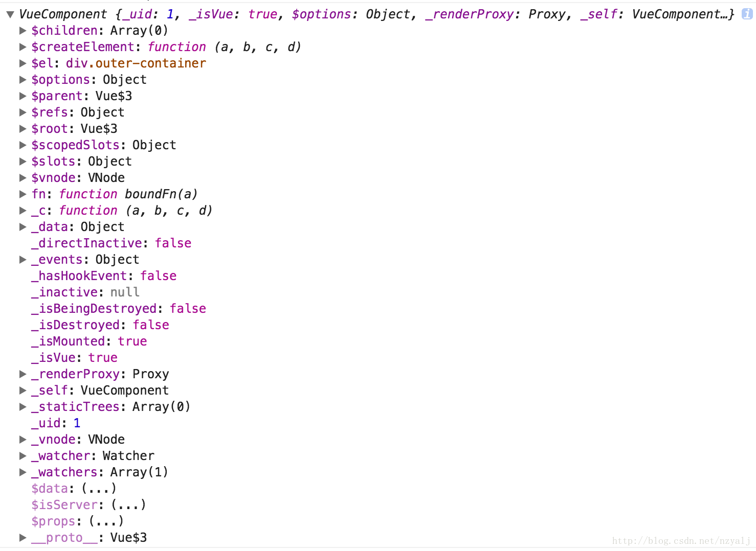Click the $scopedSlots property name

(x=75, y=145)
